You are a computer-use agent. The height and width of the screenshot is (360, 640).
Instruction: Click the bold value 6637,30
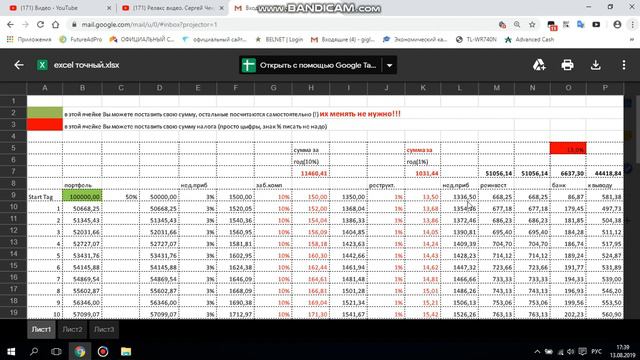point(572,173)
